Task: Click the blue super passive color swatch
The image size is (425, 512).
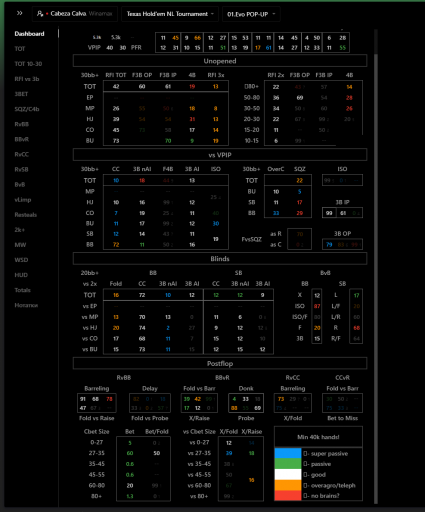Action: 288,453
